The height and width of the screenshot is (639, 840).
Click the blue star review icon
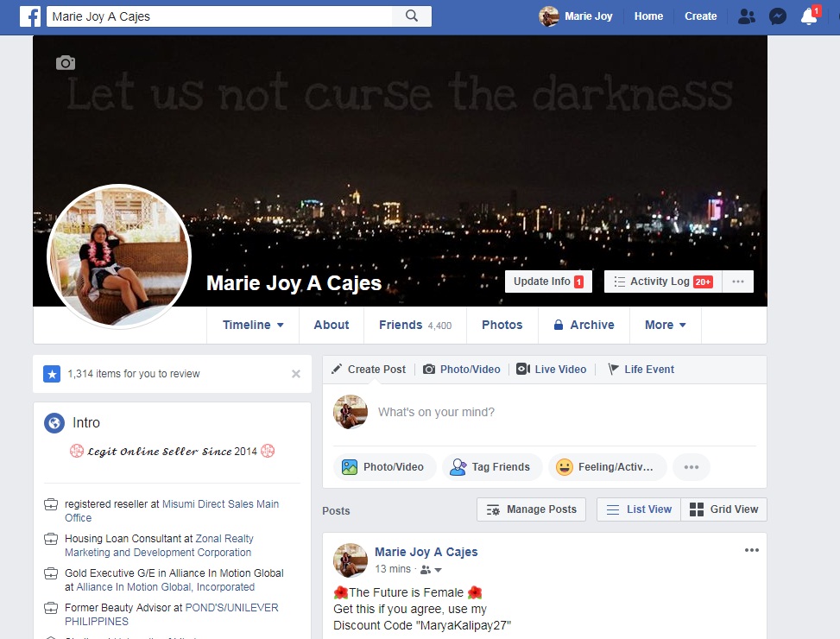pos(52,374)
